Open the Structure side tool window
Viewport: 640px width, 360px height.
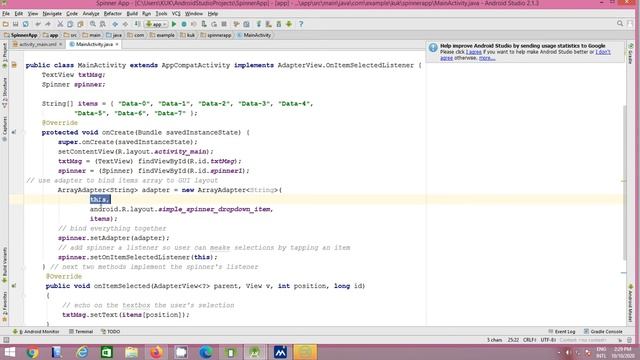coord(4,93)
